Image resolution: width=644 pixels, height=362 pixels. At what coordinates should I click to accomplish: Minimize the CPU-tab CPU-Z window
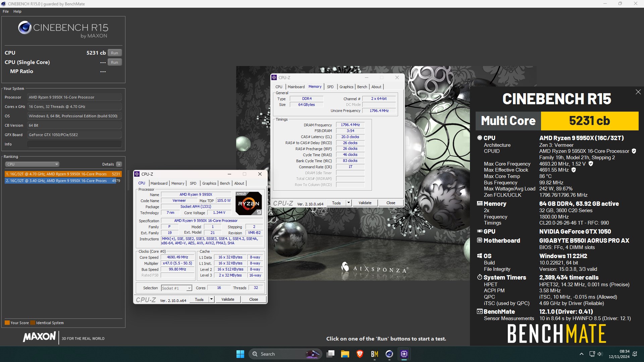(x=229, y=174)
